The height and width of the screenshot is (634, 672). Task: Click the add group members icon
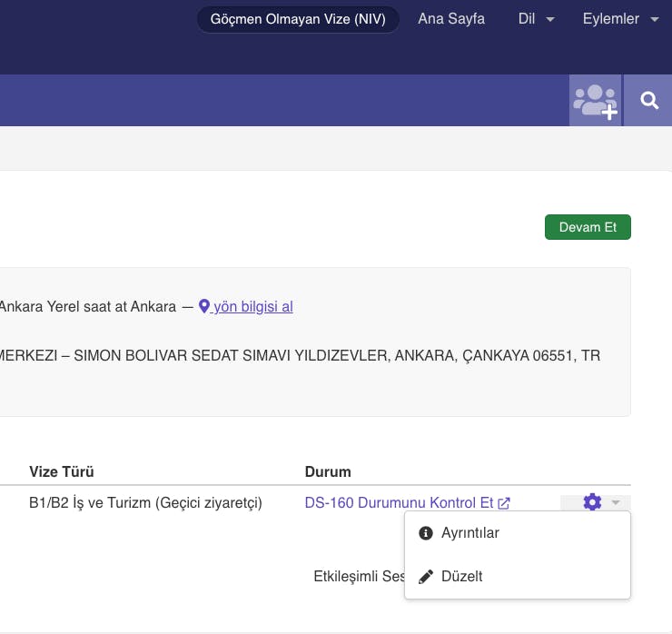tap(595, 101)
